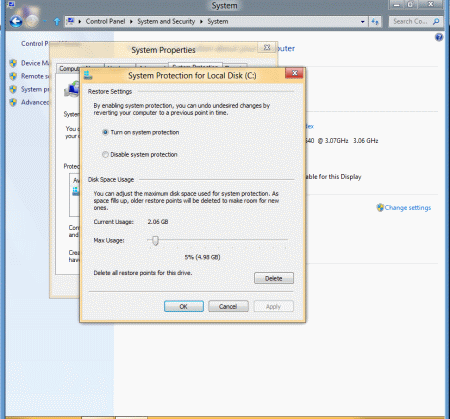Click the Advanced settings shield icon
The height and width of the screenshot is (419, 450).
13,102
